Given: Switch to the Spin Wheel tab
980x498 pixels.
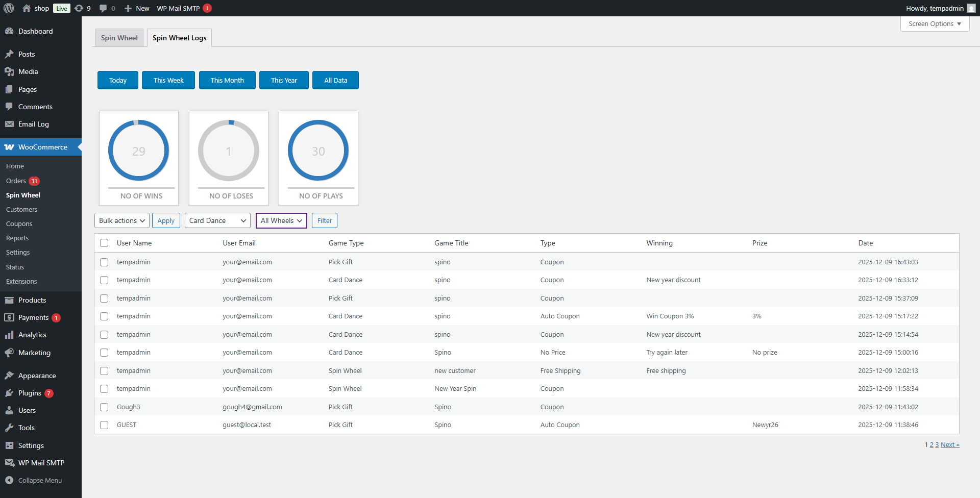Looking at the screenshot, I should tap(119, 38).
